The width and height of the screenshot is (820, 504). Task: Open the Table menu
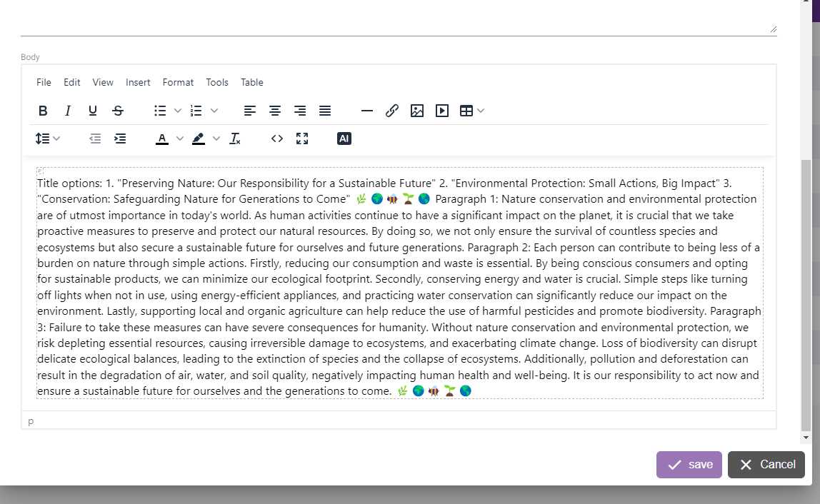(x=252, y=83)
